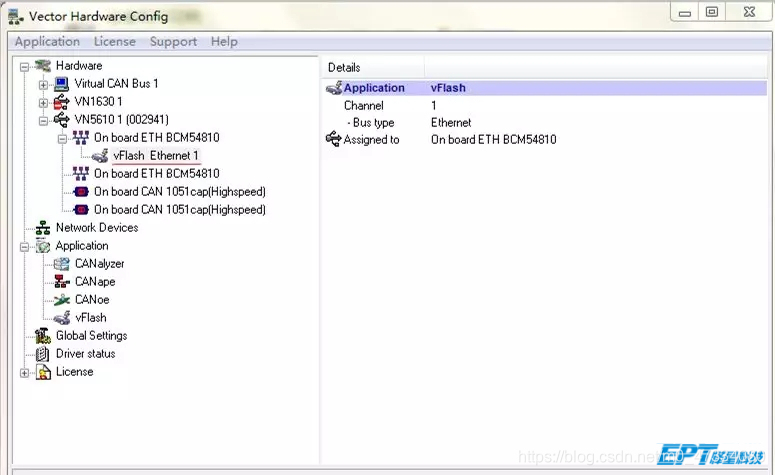Click the vFlash Ethernet 1 car icon
Screen dimensions: 775x475
coord(100,156)
